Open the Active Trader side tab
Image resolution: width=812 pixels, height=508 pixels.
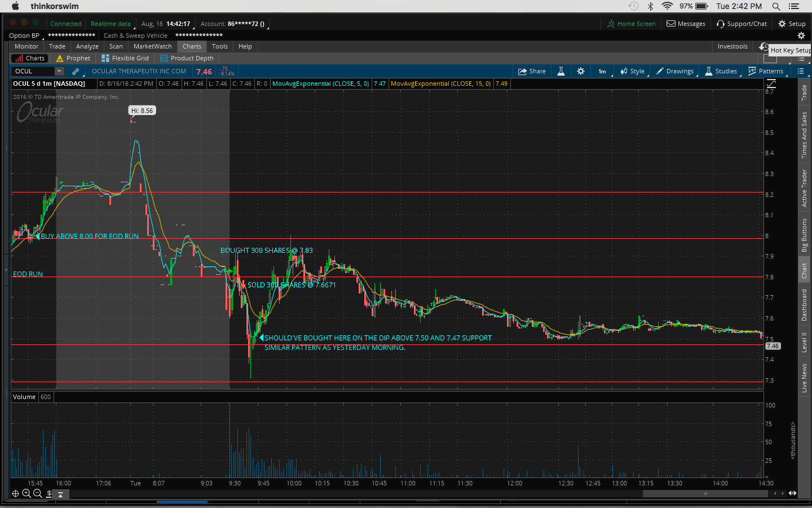click(x=804, y=189)
